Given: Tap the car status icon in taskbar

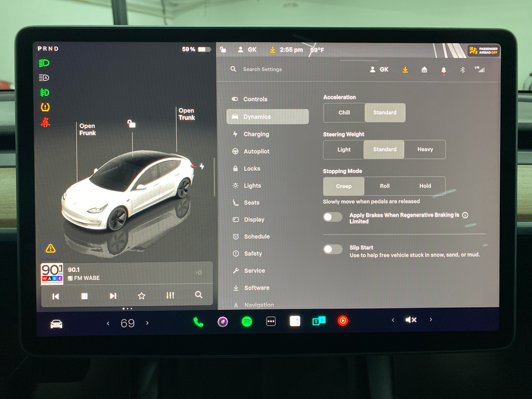Looking at the screenshot, I should pyautogui.click(x=56, y=323).
